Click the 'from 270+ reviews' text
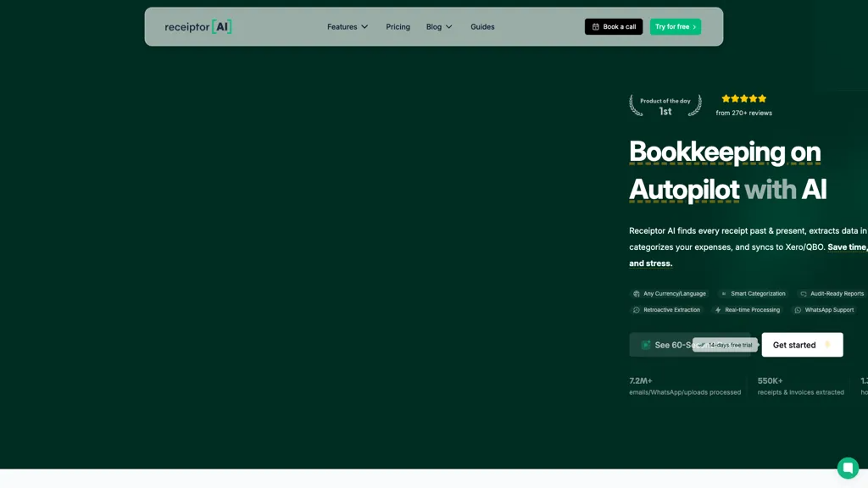The width and height of the screenshot is (868, 488). (x=743, y=113)
